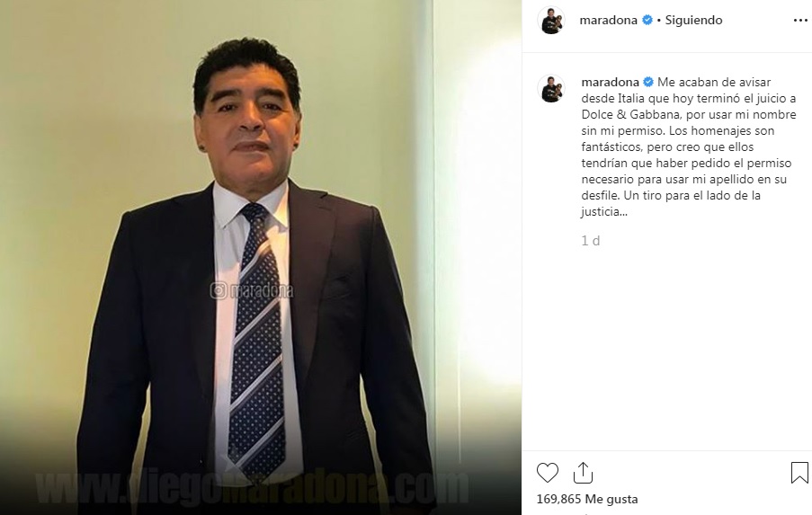Open maradona avatar beside the caption
This screenshot has width=812, height=515.
pos(551,88)
